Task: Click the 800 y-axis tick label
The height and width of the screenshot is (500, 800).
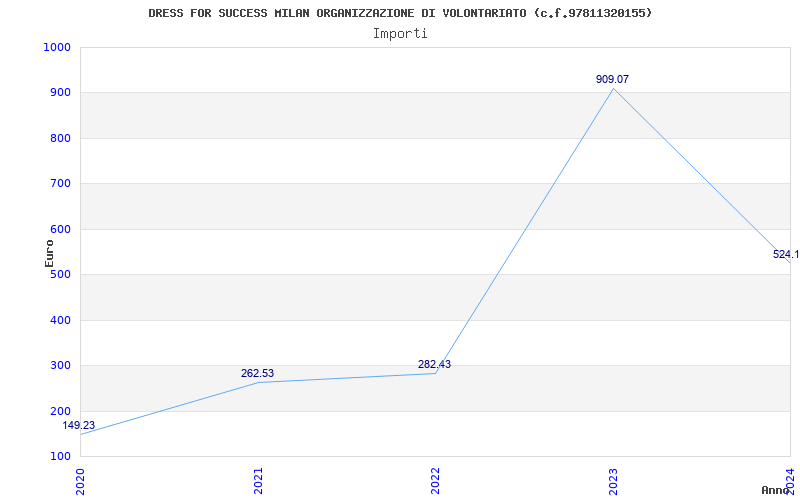Action: (60, 138)
